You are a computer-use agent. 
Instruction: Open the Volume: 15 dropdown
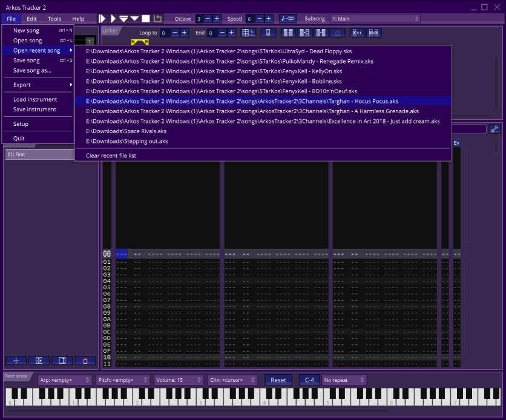(179, 380)
